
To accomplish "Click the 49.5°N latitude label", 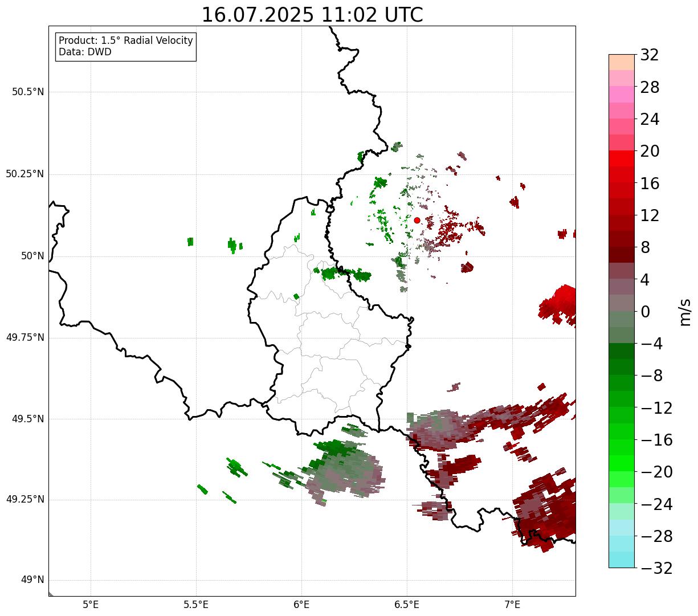I will 28,419.
